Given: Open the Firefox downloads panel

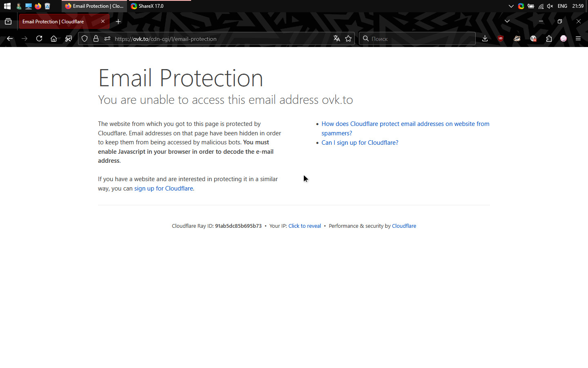Looking at the screenshot, I should (x=485, y=38).
